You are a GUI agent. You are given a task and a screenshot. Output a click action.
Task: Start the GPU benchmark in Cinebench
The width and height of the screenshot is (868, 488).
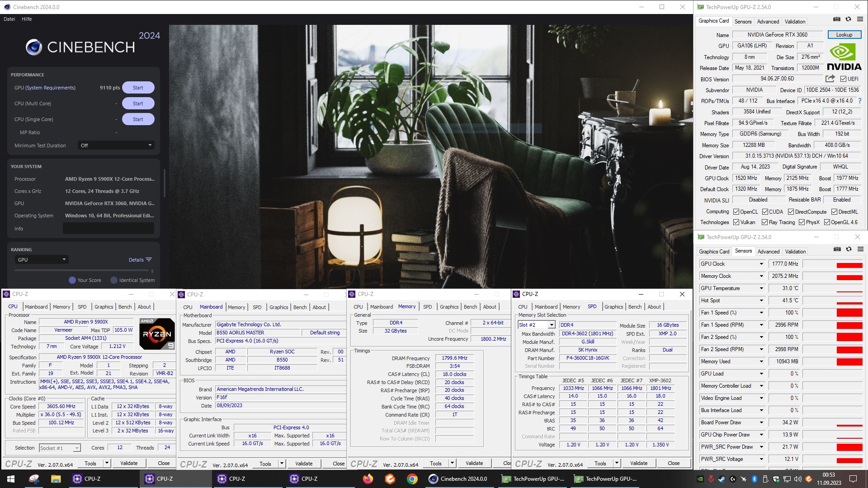(138, 88)
